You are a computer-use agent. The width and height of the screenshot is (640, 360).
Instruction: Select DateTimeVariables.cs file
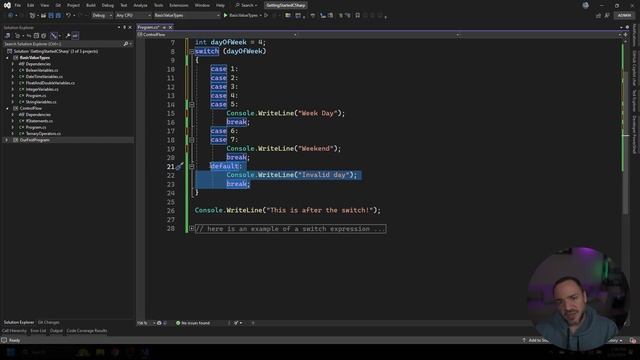point(44,77)
